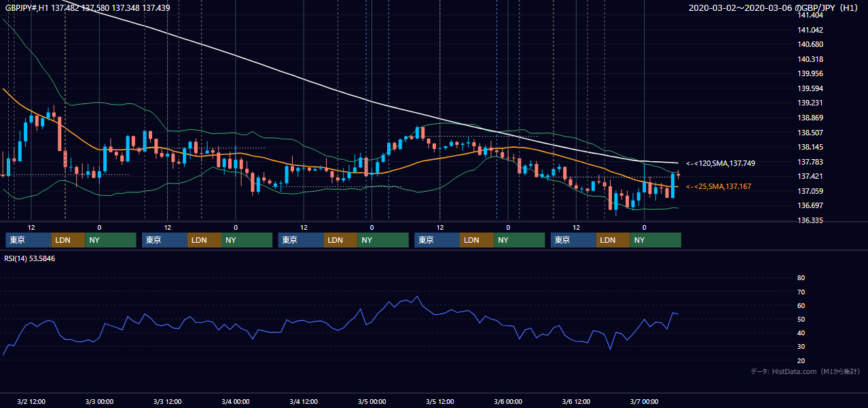Click the RSI 40 level label
Image resolution: width=868 pixels, height=408 pixels.
click(801, 333)
